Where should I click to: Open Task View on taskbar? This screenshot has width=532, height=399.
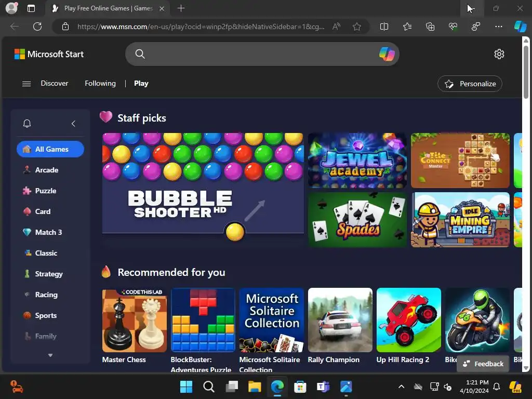(231, 387)
